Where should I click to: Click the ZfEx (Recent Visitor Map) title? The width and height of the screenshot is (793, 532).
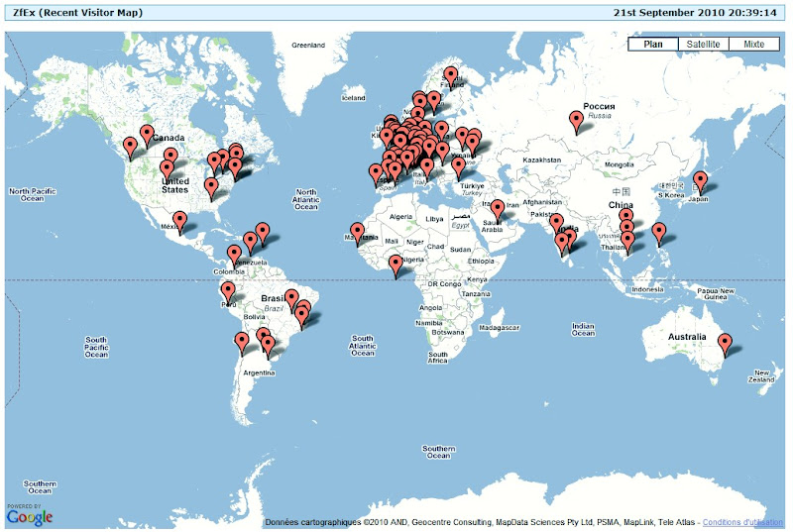click(77, 13)
